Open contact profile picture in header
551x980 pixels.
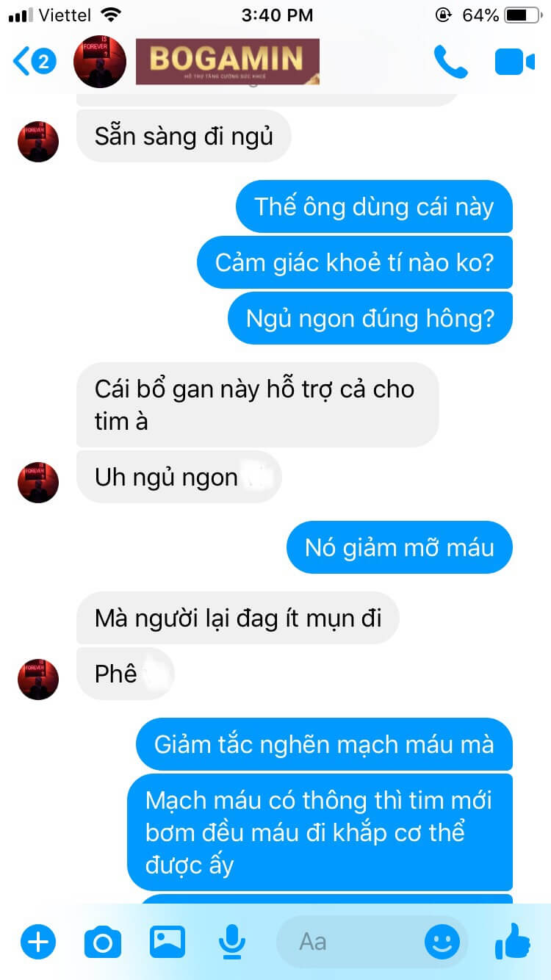tap(101, 62)
